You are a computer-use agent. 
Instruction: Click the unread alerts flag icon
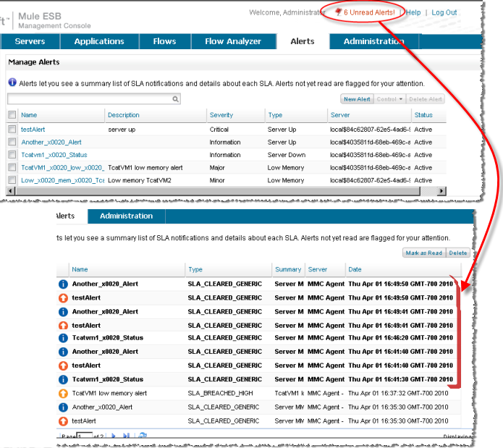pos(338,13)
